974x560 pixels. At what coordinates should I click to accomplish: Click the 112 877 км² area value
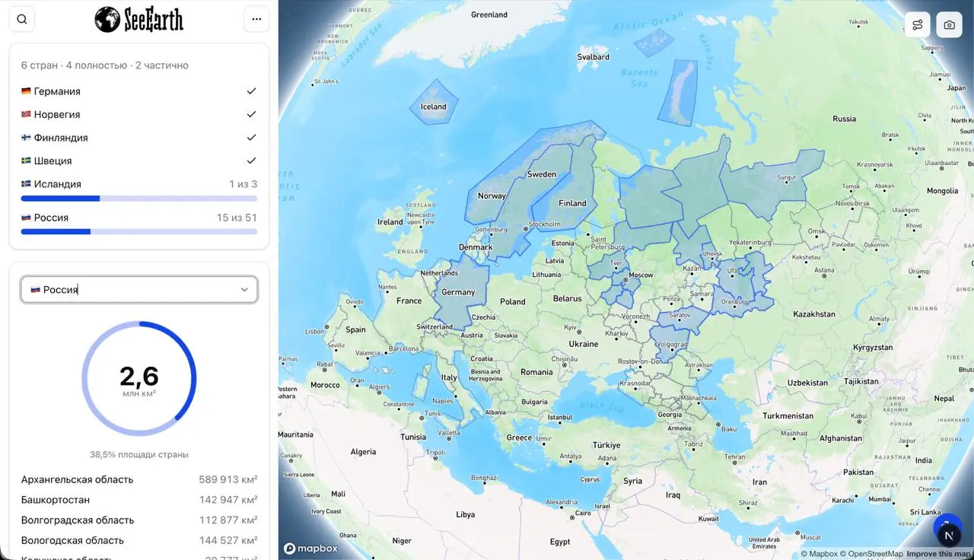coord(228,520)
